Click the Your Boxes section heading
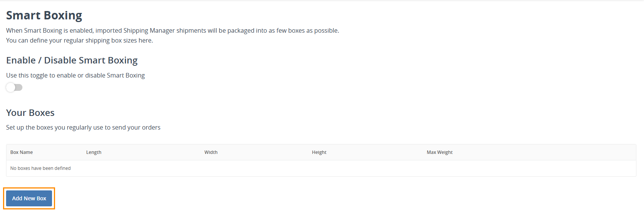Viewport: 644px width, 217px height. coord(30,113)
